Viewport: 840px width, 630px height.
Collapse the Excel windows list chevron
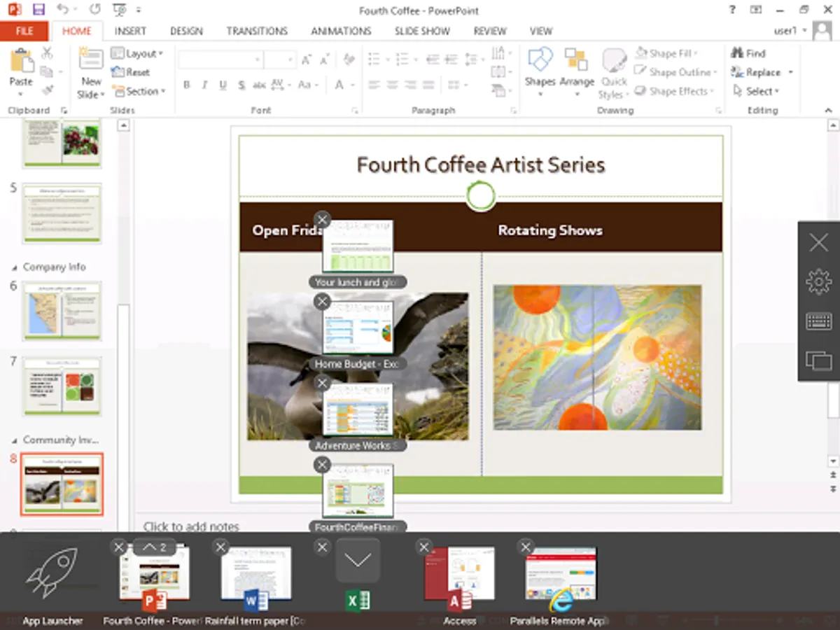(x=358, y=561)
